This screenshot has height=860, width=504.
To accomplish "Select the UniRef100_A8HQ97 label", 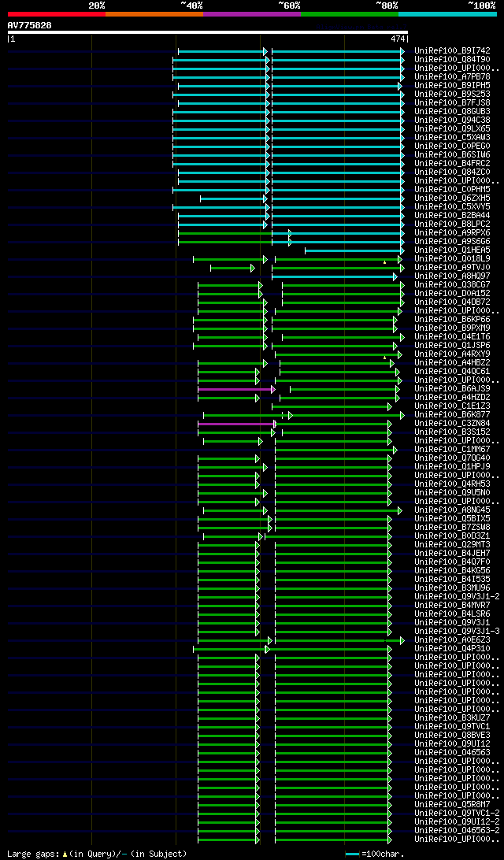I will [x=453, y=276].
